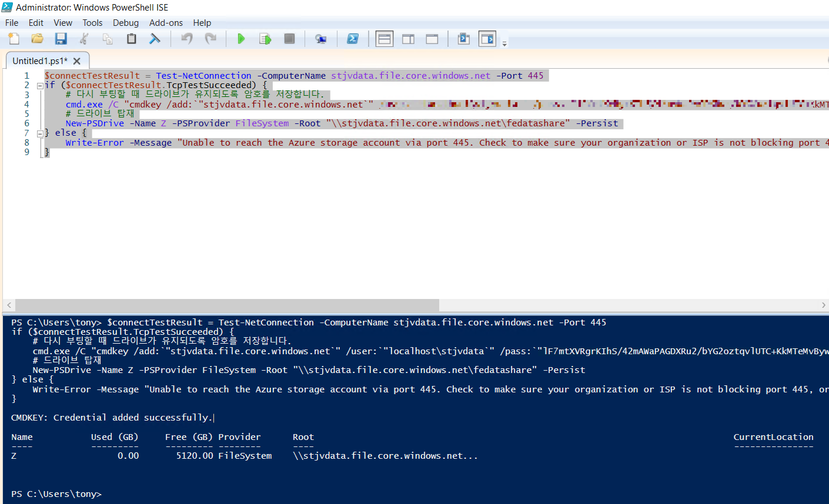Click cmd.exe on script line 4
Image resolution: width=829 pixels, height=504 pixels.
click(x=84, y=105)
